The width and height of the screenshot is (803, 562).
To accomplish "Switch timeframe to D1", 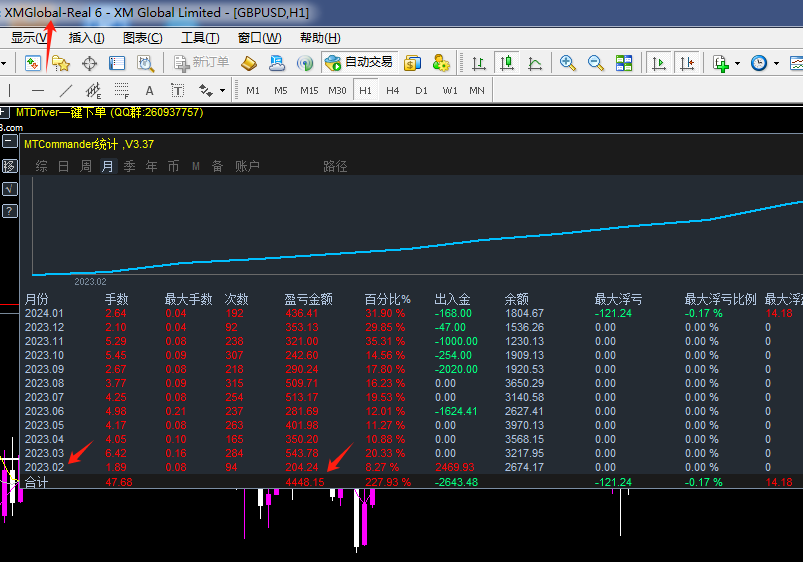I will 421,91.
